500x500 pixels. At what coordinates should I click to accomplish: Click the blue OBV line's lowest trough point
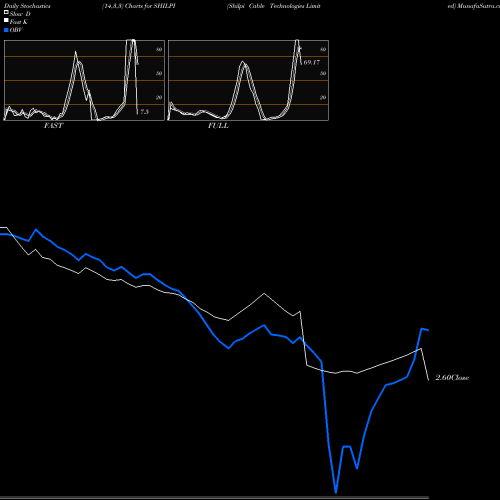(x=336, y=492)
